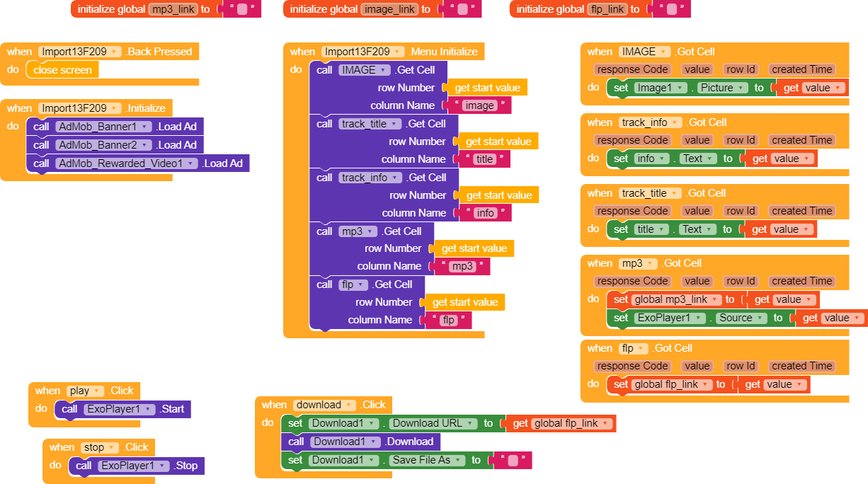This screenshot has width=868, height=484.
Task: Open the Import13F209 dropdown in Menu Initialize block
Action: click(363, 52)
